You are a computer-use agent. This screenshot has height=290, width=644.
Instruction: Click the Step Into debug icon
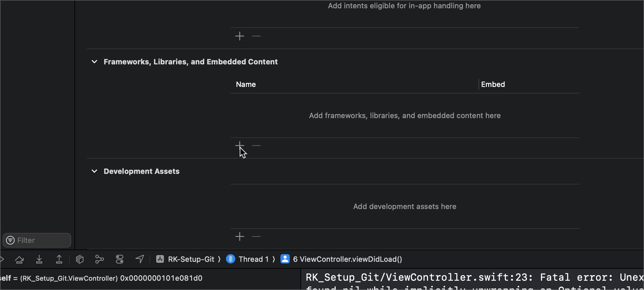click(39, 259)
